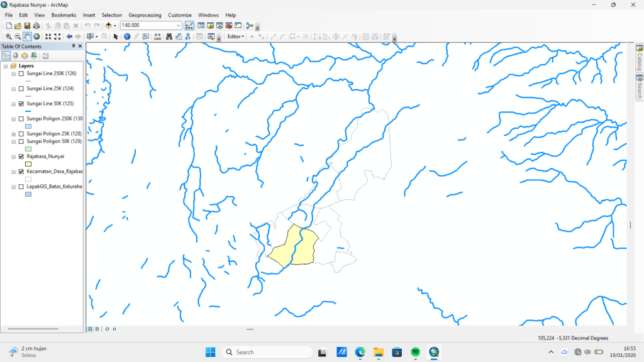Viewport: 644px width, 362px height.
Task: Click the Add Data button
Action: point(109,25)
